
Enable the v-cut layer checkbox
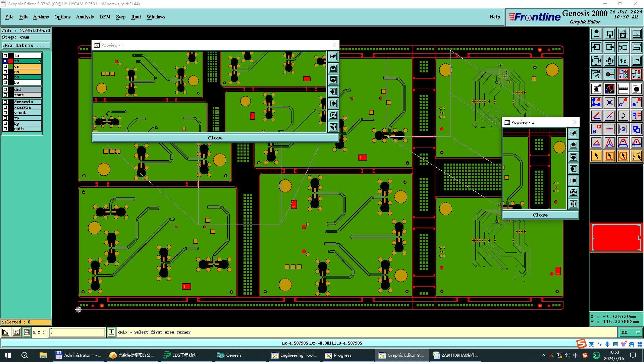tap(5, 113)
